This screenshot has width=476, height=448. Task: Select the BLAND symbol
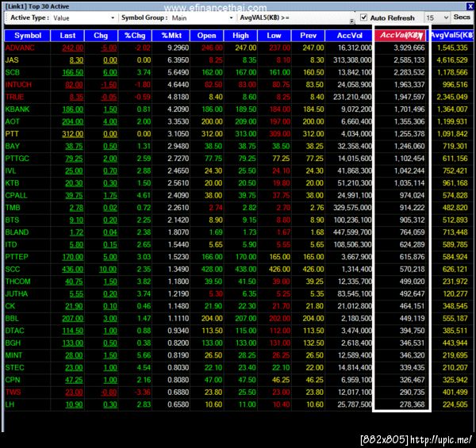[x=17, y=232]
